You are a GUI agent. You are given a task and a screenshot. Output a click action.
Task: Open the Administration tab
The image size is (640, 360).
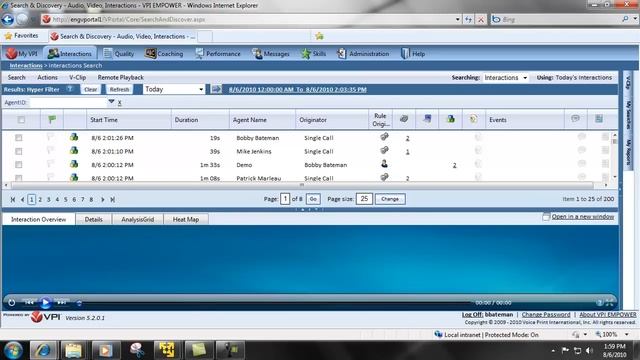[363, 53]
